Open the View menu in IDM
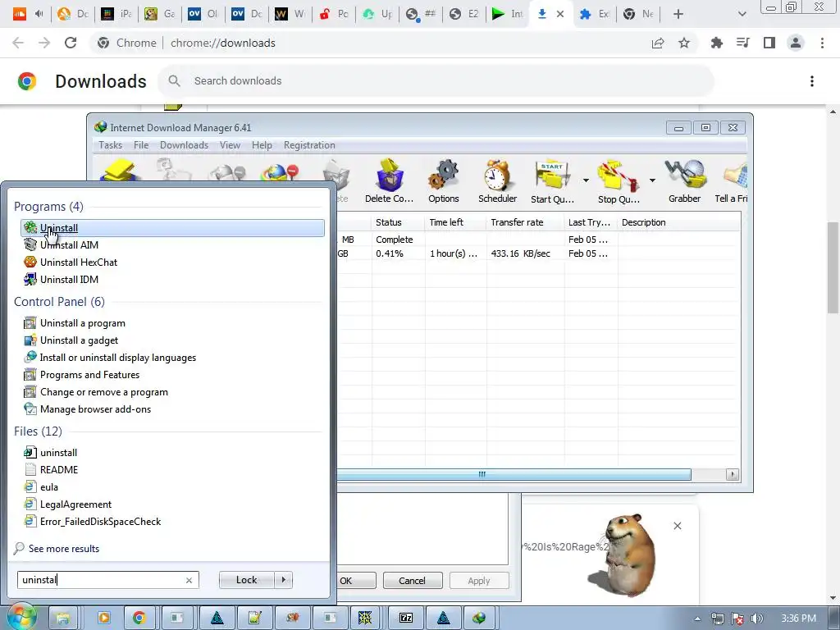The image size is (840, 630). point(230,145)
